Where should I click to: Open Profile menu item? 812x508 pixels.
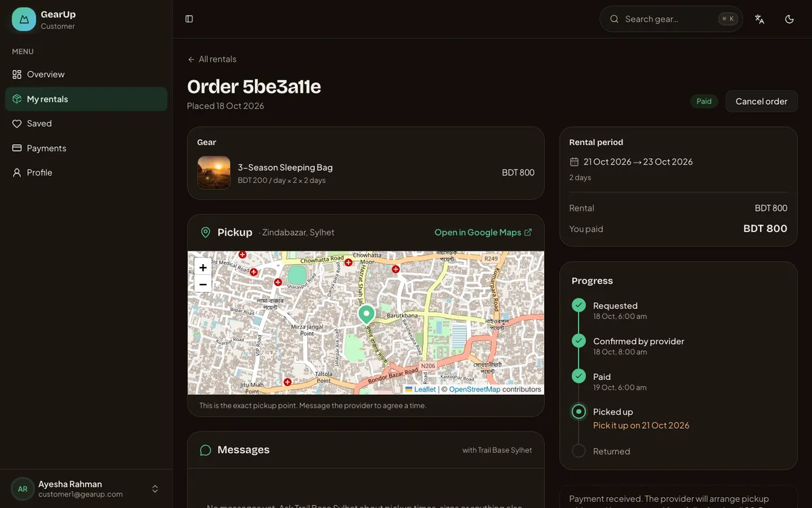(86, 173)
